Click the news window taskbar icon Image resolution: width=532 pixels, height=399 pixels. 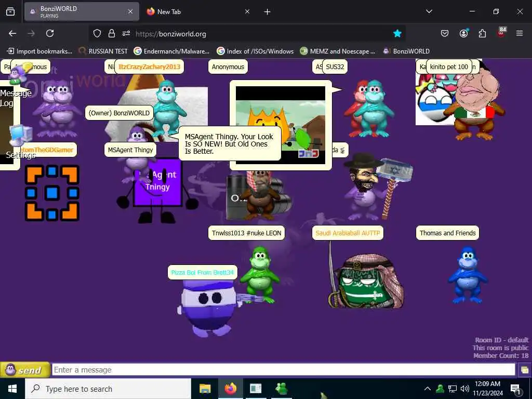tap(256, 389)
